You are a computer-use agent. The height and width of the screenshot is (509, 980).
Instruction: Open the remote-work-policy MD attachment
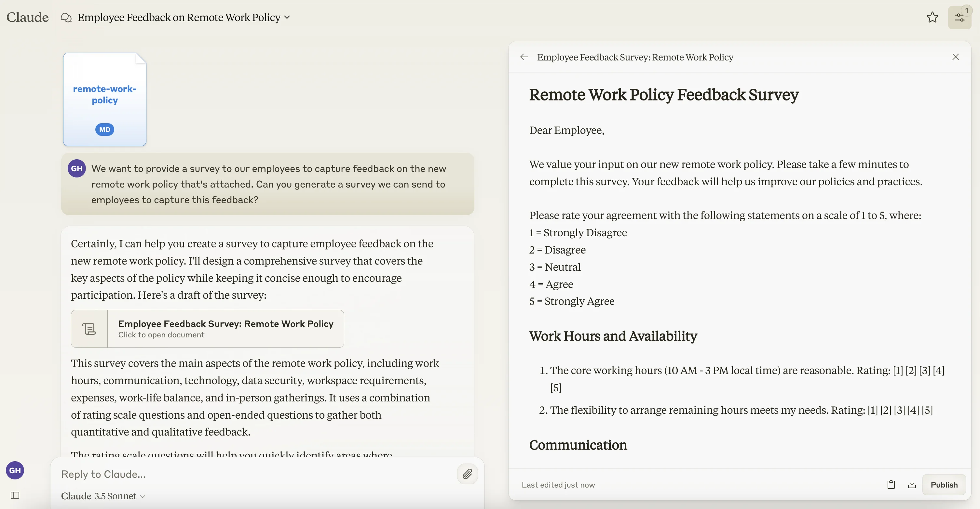point(105,99)
